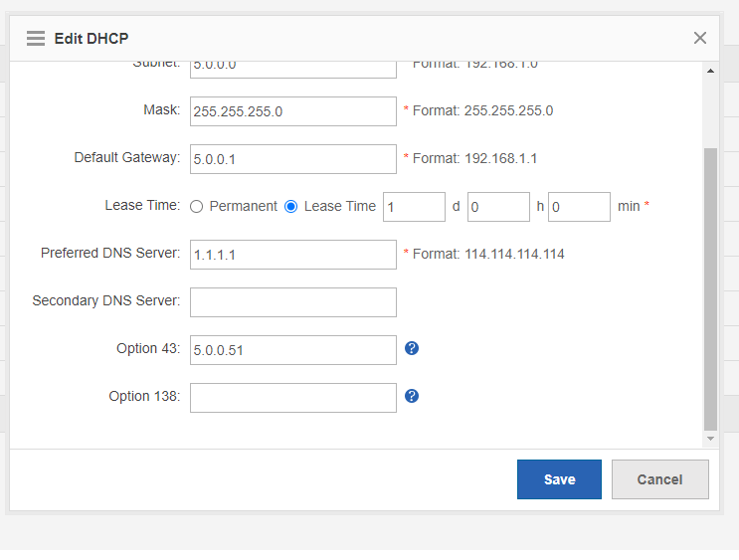
Task: Click the 'min' unit label
Action: click(x=629, y=207)
